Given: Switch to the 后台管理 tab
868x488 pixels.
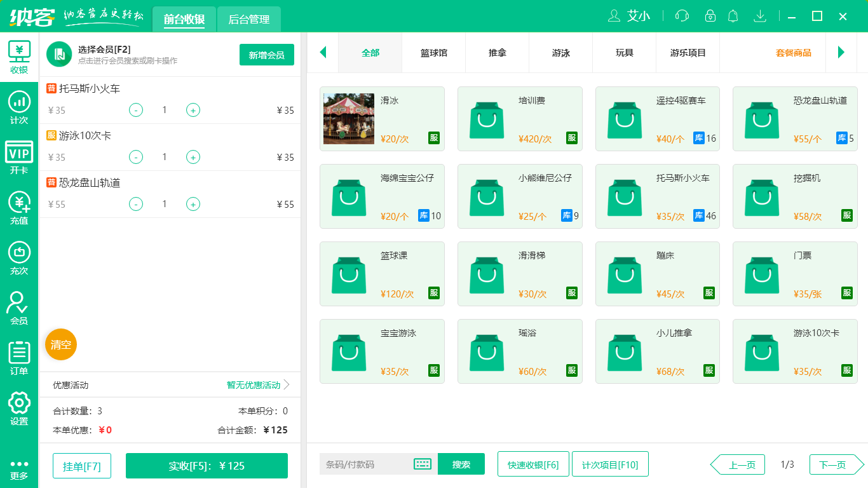Looking at the screenshot, I should tap(248, 19).
